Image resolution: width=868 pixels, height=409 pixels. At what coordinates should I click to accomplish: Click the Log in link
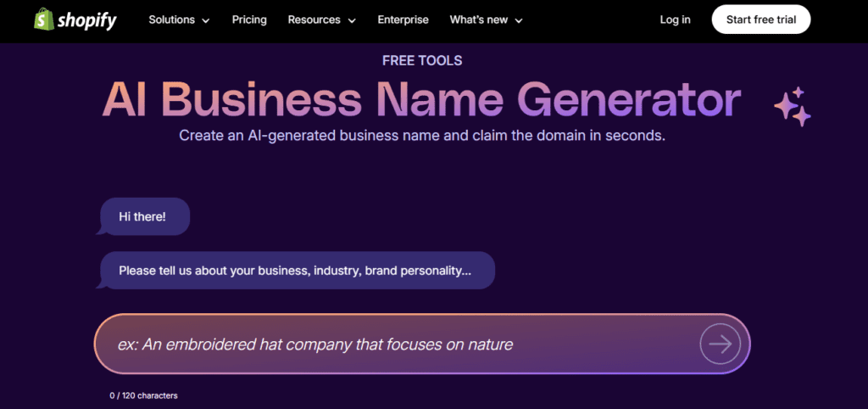675,20
